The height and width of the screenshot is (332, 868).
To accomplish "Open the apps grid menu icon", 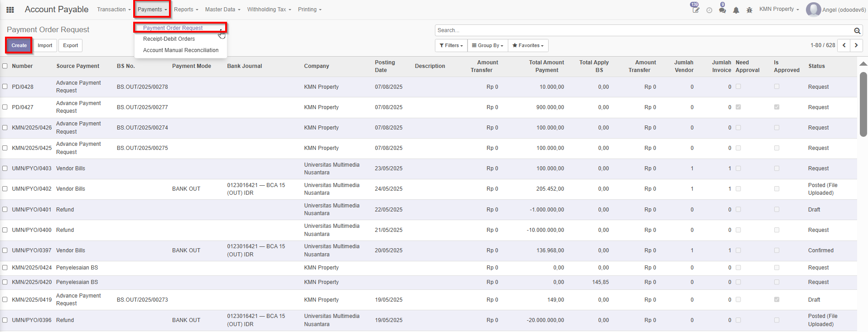I will click(x=10, y=10).
